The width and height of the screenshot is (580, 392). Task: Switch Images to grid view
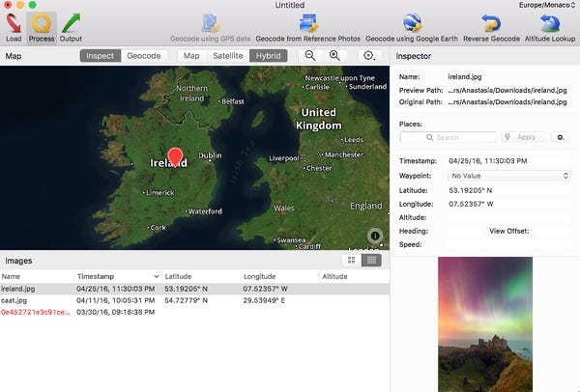coord(352,261)
